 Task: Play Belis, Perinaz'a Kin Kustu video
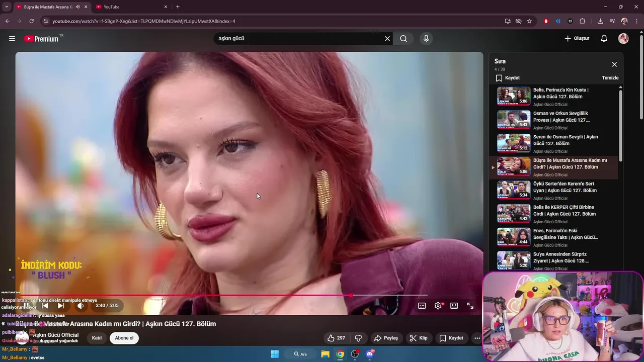(553, 97)
